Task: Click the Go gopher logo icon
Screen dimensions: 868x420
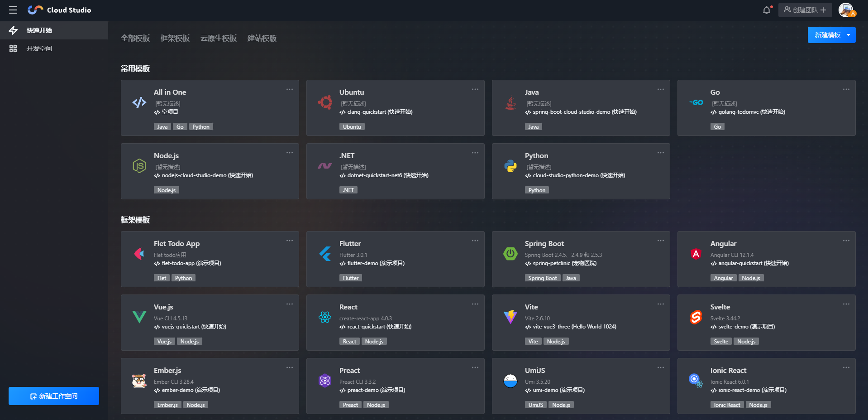Action: (x=696, y=102)
